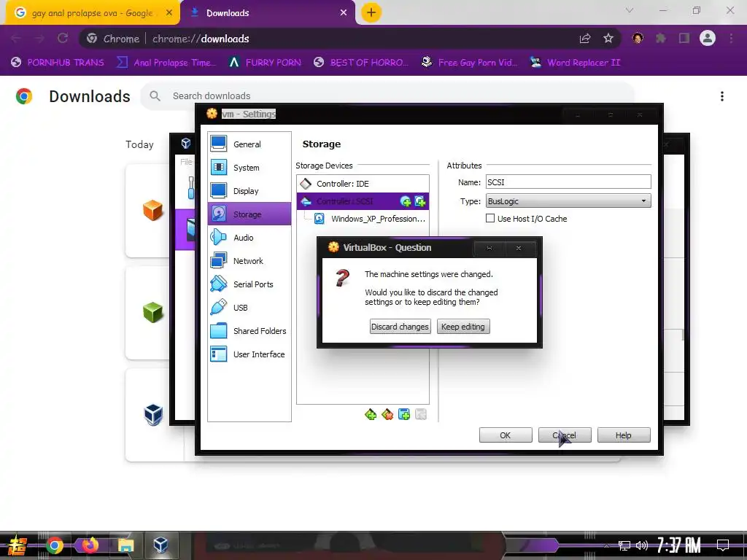Remove selected storage controller icon
The image size is (747, 560).
tap(387, 415)
